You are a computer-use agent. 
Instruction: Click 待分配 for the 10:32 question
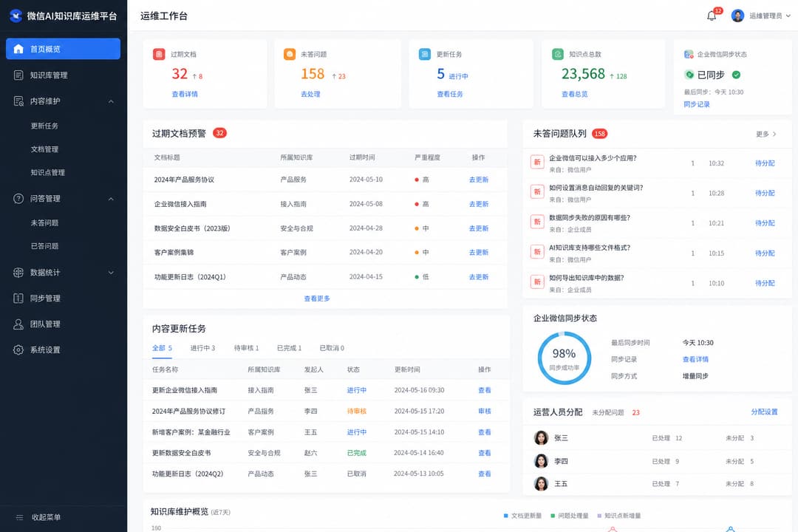click(x=765, y=163)
